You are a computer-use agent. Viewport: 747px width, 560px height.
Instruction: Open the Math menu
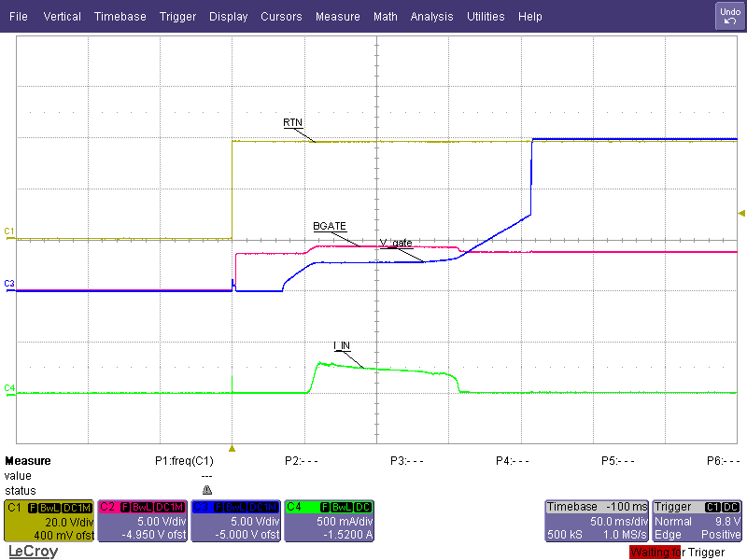(385, 17)
